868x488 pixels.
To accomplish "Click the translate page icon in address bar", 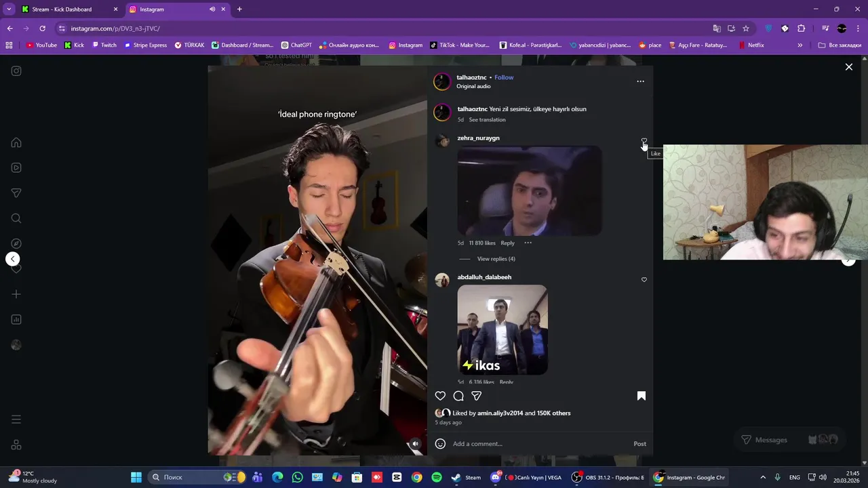I will point(717,28).
